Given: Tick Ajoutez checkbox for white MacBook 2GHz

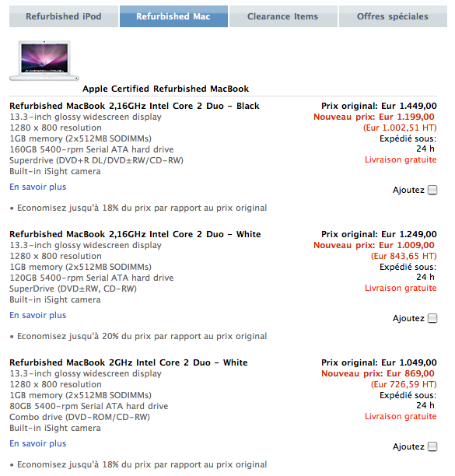Looking at the screenshot, I should tap(432, 447).
